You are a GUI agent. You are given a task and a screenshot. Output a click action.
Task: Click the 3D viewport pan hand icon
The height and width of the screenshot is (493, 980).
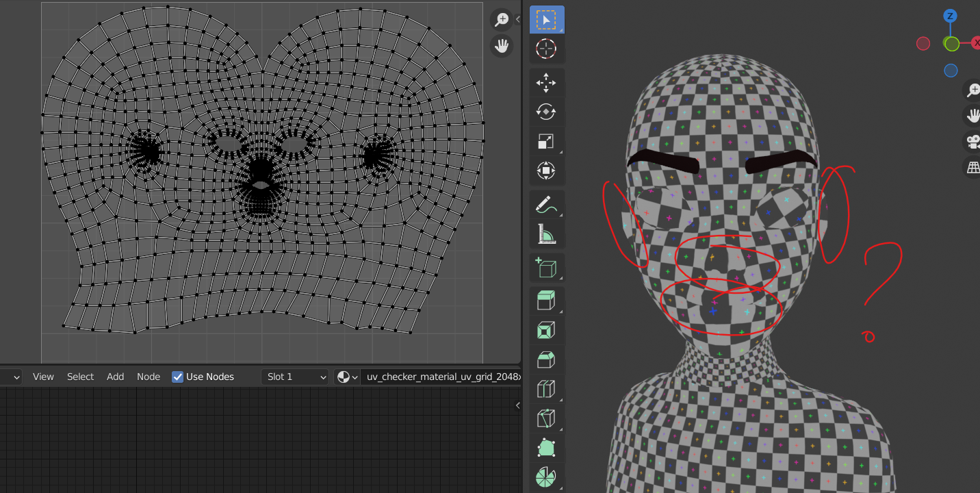[x=972, y=115]
